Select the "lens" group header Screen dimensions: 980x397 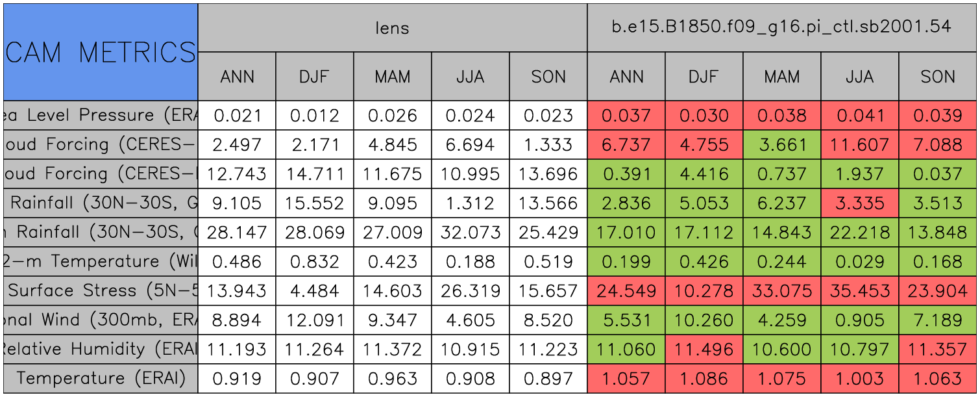tap(392, 27)
